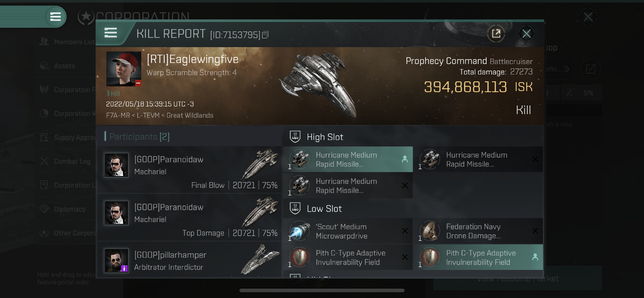The image size is (644, 298).
Task: Click the 'Scout' Medium Microwarpdrive icon
Action: click(x=299, y=231)
